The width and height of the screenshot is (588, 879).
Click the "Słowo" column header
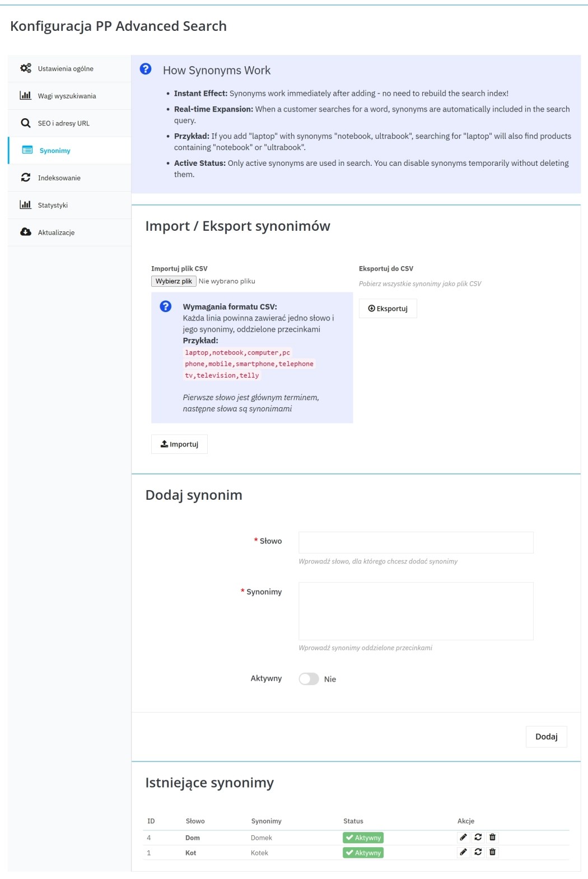click(x=195, y=821)
